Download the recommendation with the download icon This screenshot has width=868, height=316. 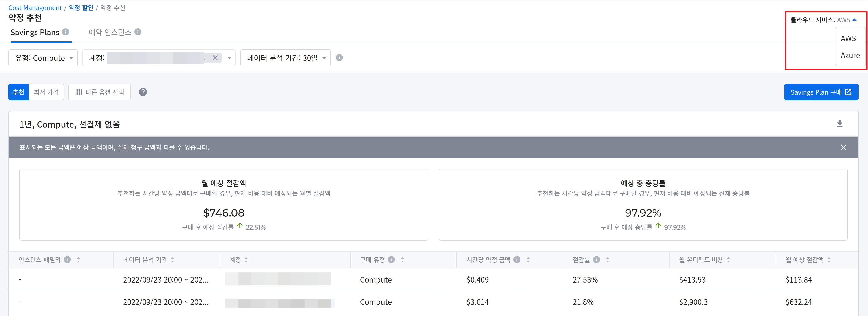tap(839, 124)
